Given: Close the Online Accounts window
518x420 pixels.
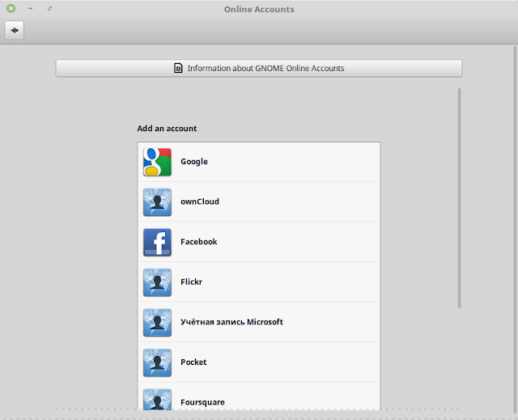Looking at the screenshot, I should click(11, 9).
